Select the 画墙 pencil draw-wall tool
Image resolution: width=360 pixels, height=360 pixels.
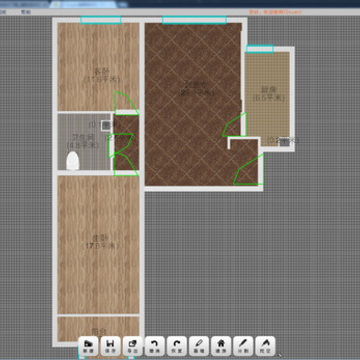point(199,346)
